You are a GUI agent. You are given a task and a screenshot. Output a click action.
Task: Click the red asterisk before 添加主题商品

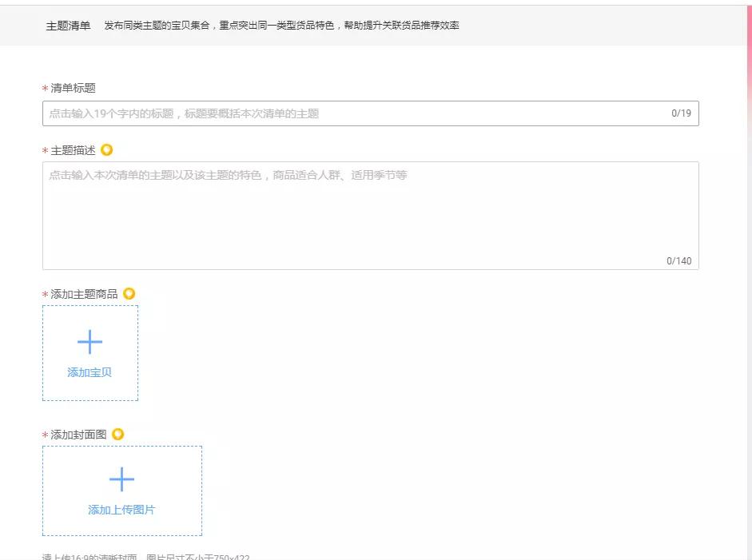coord(44,294)
